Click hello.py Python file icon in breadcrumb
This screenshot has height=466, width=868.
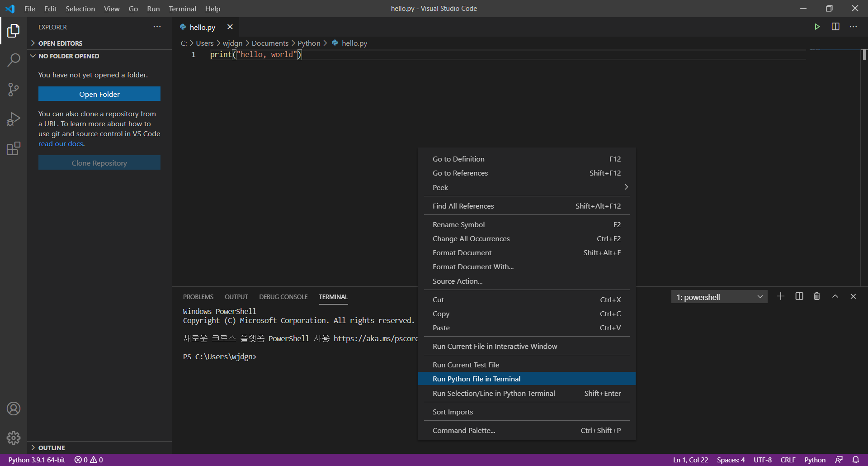click(335, 43)
